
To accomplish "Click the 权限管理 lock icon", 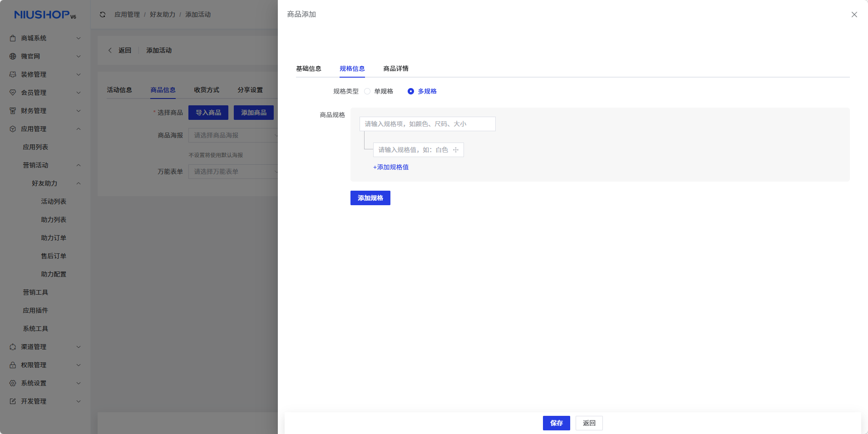I will click(x=13, y=365).
